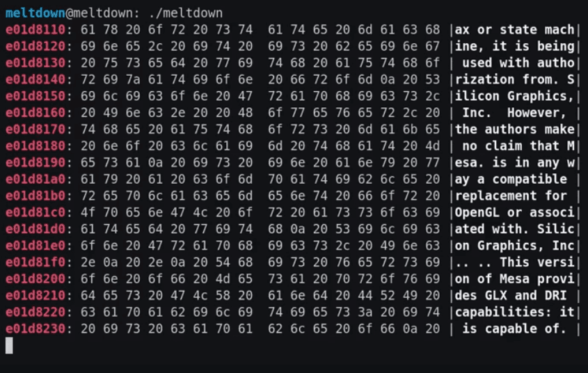
Task: Click memory address e01d81f0
Action: (x=35, y=262)
